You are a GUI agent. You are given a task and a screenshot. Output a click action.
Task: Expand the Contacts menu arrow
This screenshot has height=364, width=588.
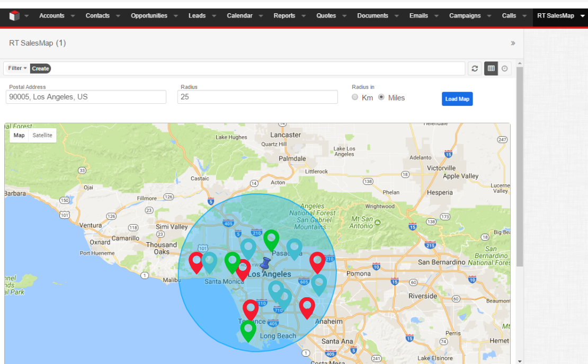(118, 16)
